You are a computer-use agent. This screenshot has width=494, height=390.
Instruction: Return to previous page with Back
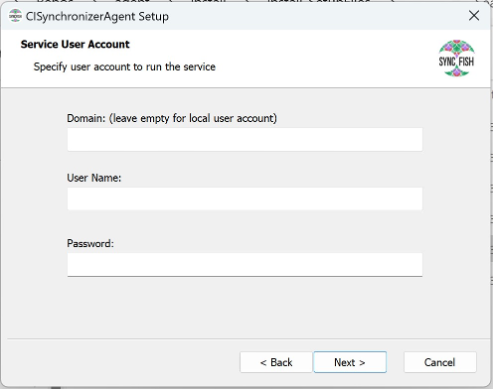[x=276, y=362]
